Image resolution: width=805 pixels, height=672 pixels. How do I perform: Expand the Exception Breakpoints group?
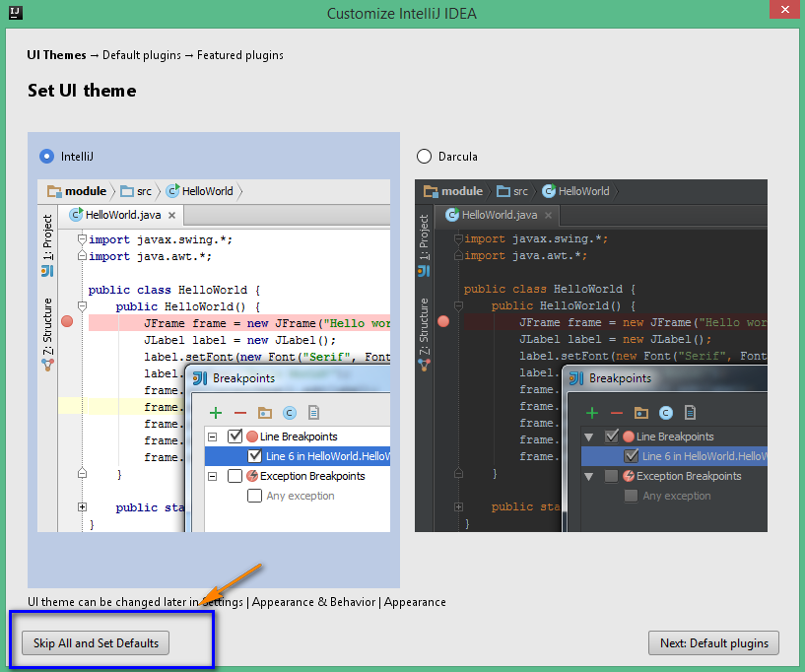[x=212, y=476]
